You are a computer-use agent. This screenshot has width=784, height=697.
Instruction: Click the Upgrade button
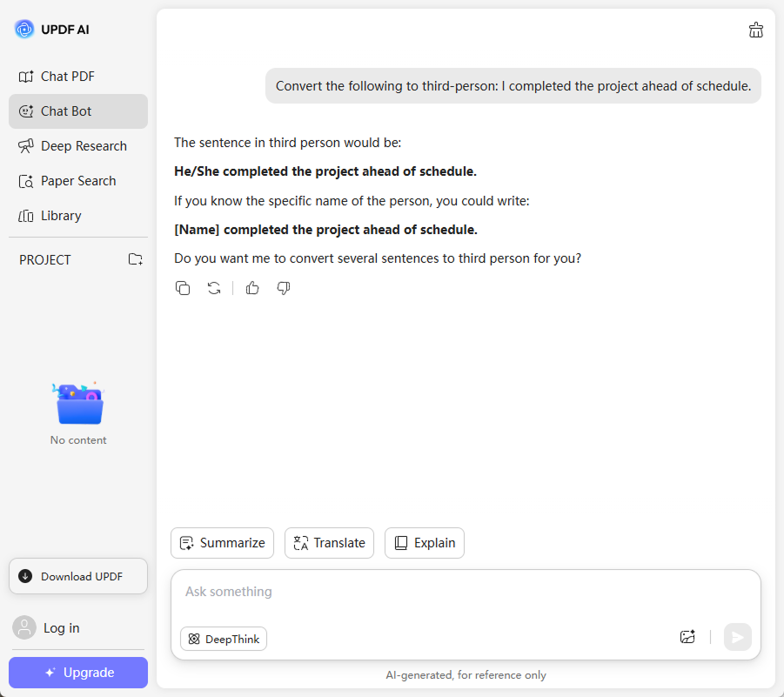pyautogui.click(x=78, y=673)
